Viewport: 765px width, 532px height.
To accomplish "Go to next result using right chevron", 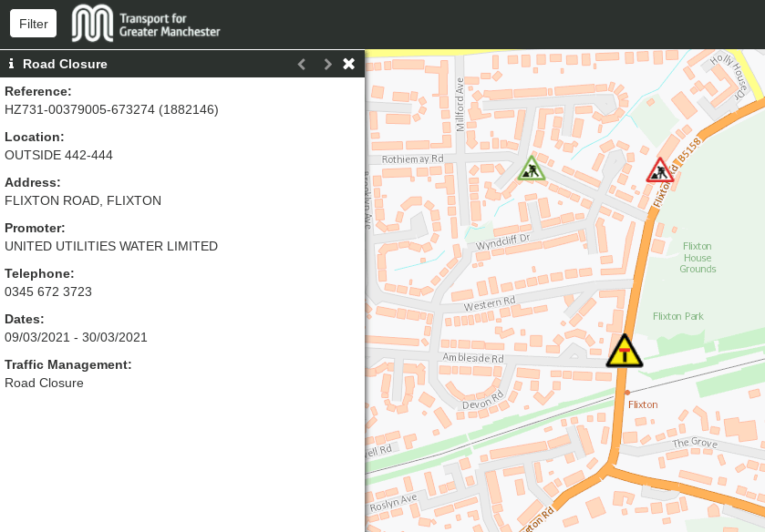I will coord(327,64).
